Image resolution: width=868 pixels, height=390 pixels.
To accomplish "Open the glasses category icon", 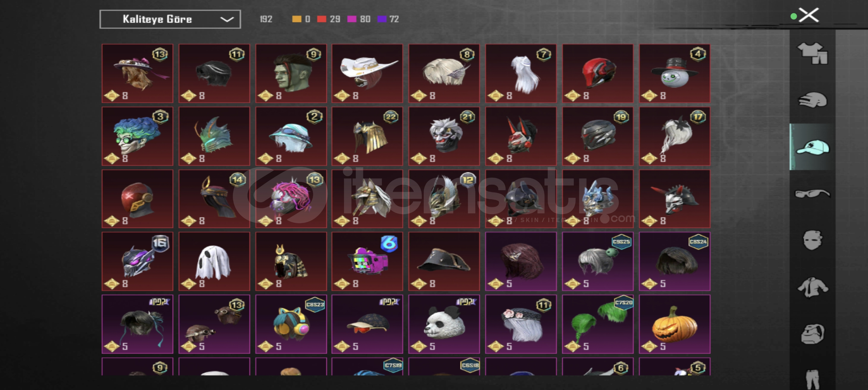I will [812, 194].
